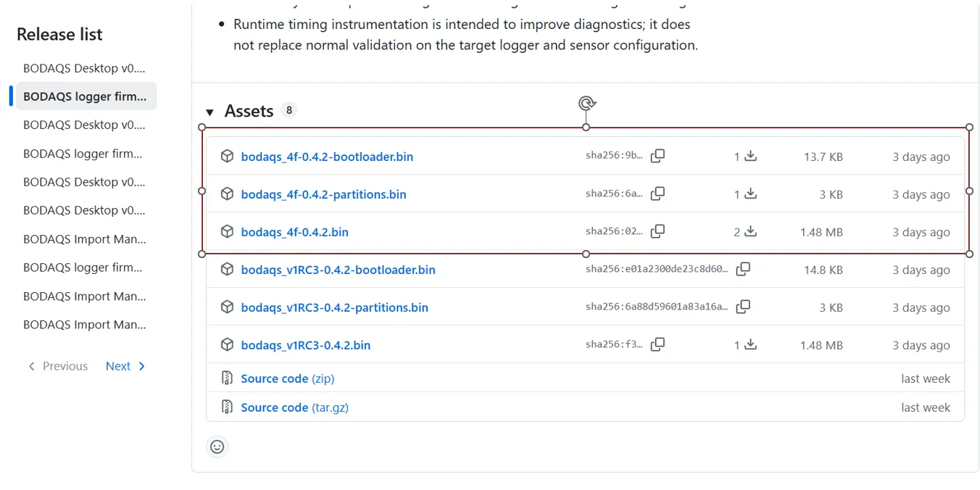Viewport: 980px width, 490px height.
Task: Copy sha256 of bodaqs_v1RC3-0.4.2.bin
Action: pyautogui.click(x=657, y=344)
